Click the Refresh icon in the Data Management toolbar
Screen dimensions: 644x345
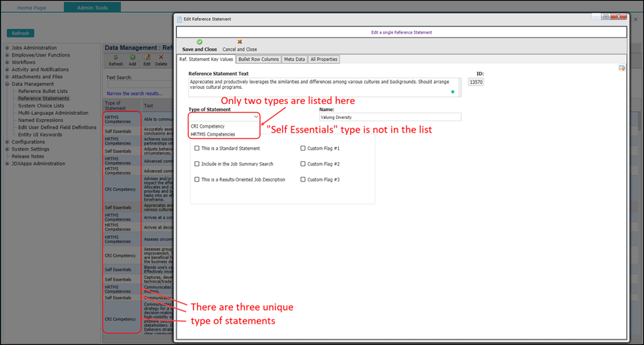pos(115,57)
